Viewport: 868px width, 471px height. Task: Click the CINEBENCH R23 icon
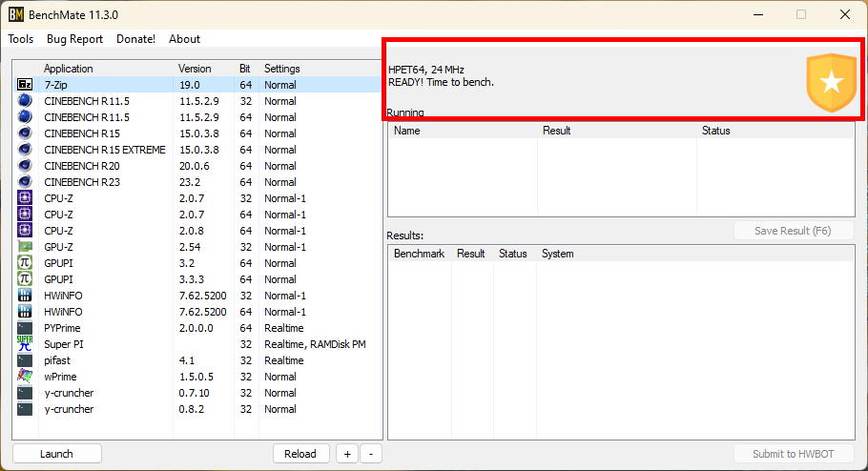(25, 181)
